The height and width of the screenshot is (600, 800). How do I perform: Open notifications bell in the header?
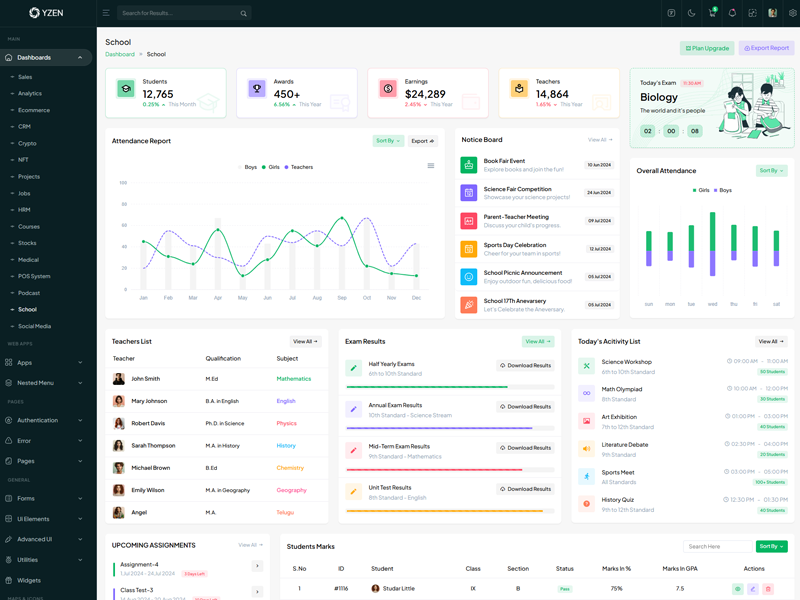(x=732, y=13)
